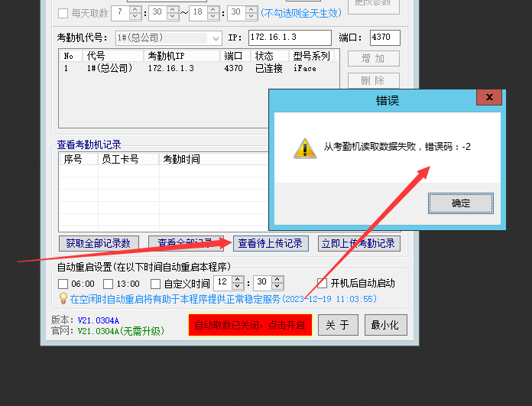Click 获取全部记录数 button
This screenshot has height=406, width=532.
[x=98, y=244]
